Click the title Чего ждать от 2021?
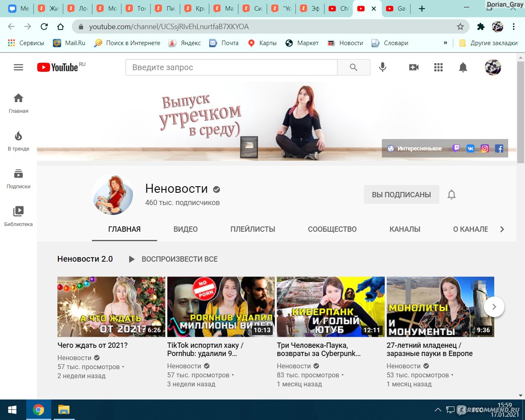 [93, 345]
